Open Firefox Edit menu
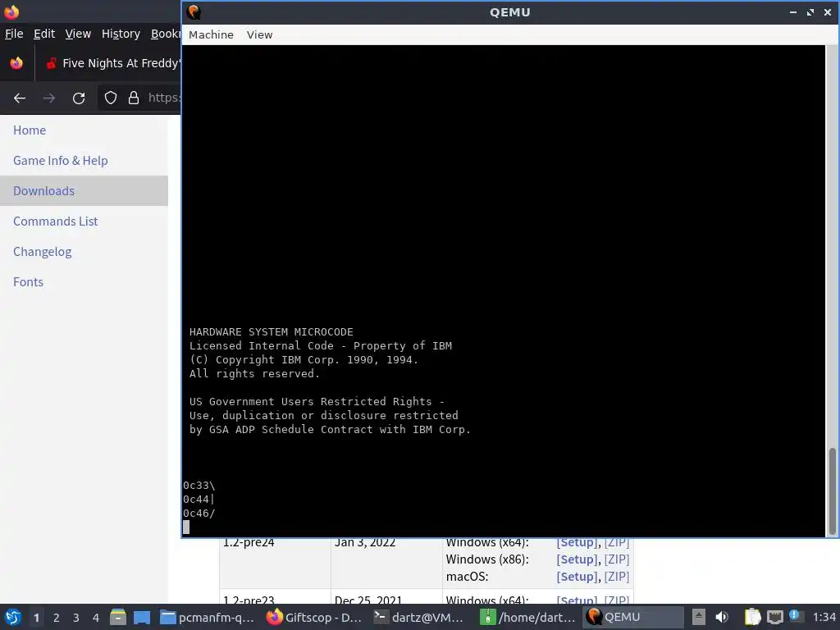 pyautogui.click(x=44, y=34)
